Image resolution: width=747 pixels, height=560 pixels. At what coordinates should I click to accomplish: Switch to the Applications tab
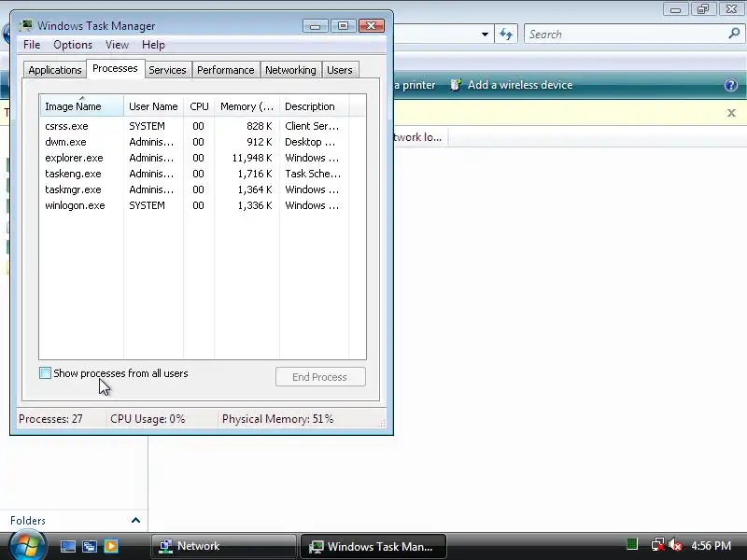click(x=55, y=70)
